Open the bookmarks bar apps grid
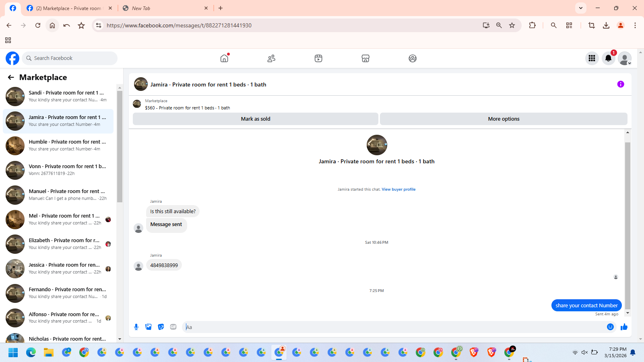 click(x=8, y=40)
